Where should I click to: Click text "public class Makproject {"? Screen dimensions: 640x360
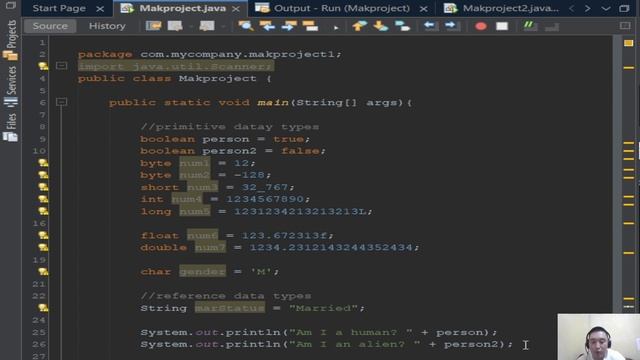[x=175, y=78]
